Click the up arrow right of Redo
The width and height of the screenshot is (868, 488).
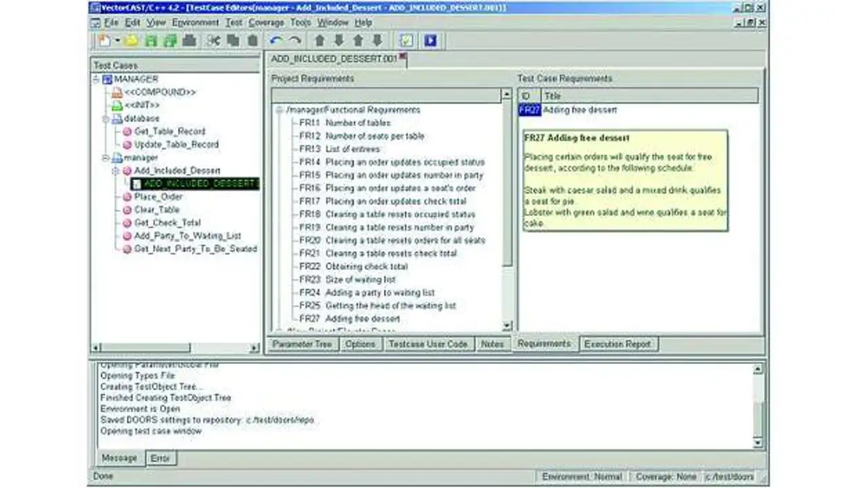(319, 41)
